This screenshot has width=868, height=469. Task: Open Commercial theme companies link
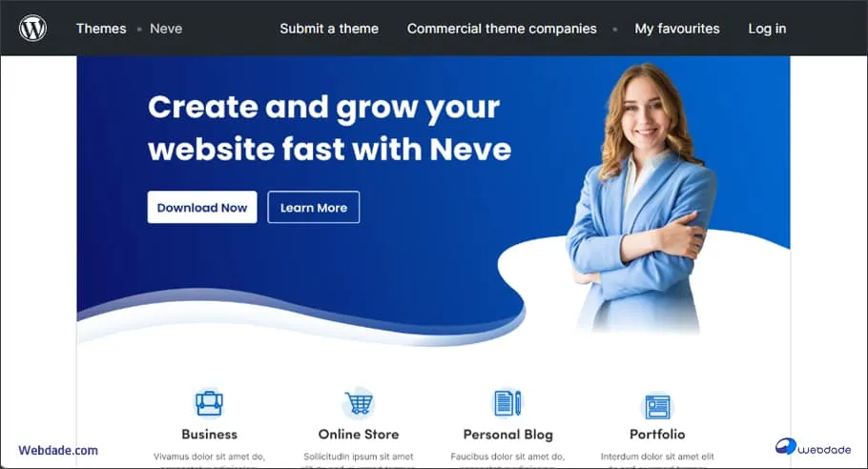coord(502,29)
